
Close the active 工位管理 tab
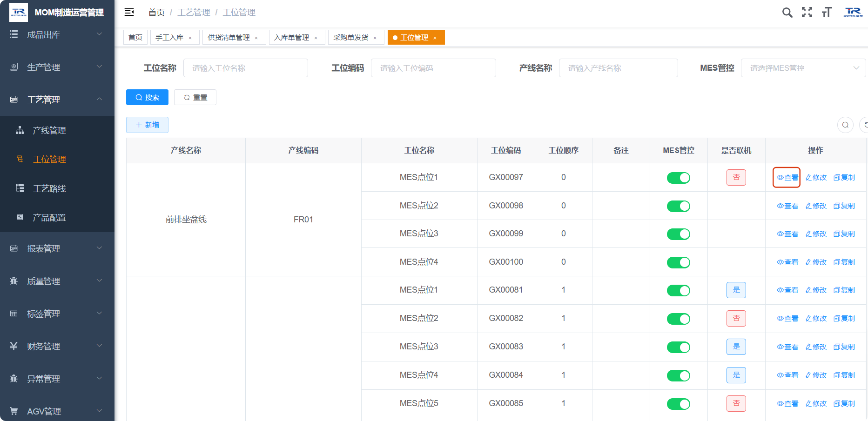point(435,38)
